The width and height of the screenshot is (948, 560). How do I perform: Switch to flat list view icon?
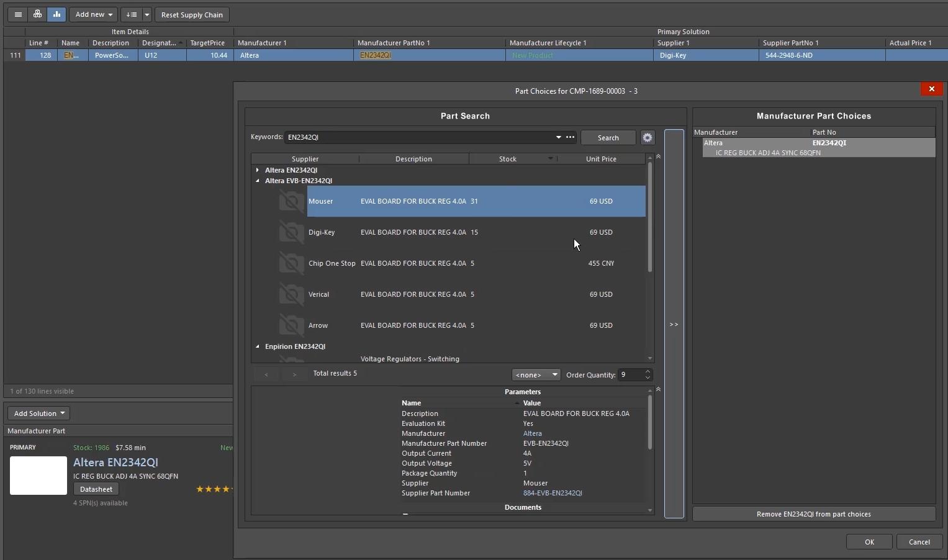(18, 14)
